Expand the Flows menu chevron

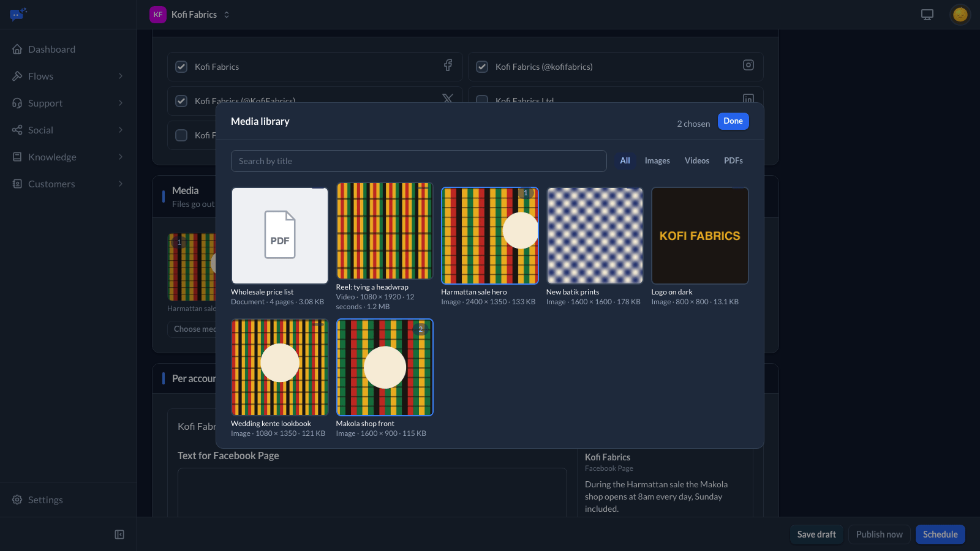pos(121,76)
